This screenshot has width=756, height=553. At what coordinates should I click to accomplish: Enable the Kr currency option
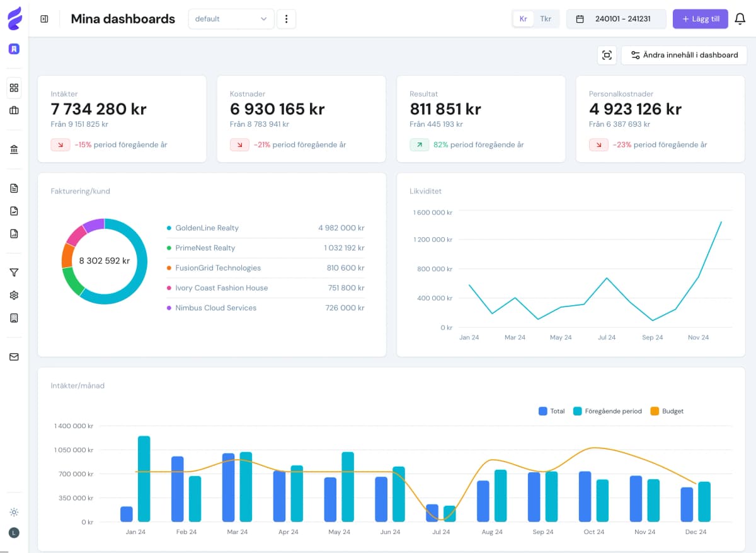click(523, 18)
